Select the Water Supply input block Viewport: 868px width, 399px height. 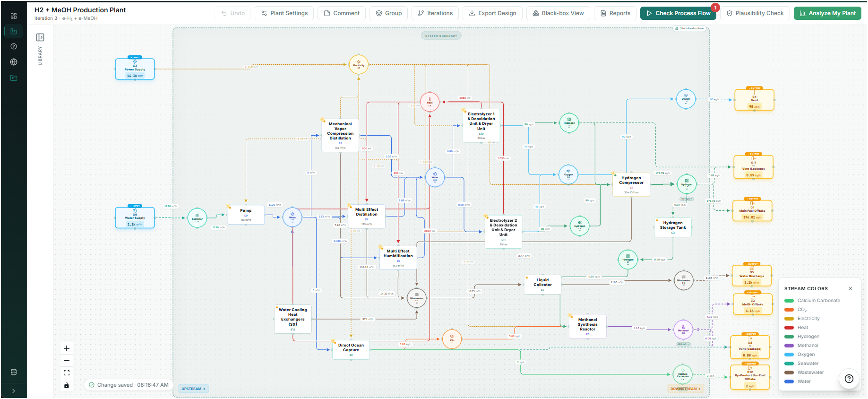[x=135, y=217]
